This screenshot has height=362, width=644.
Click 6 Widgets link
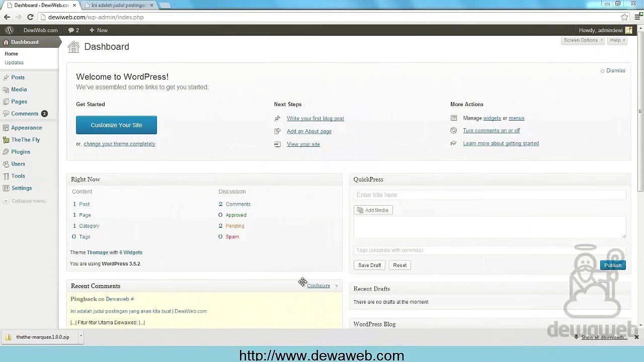pos(131,252)
